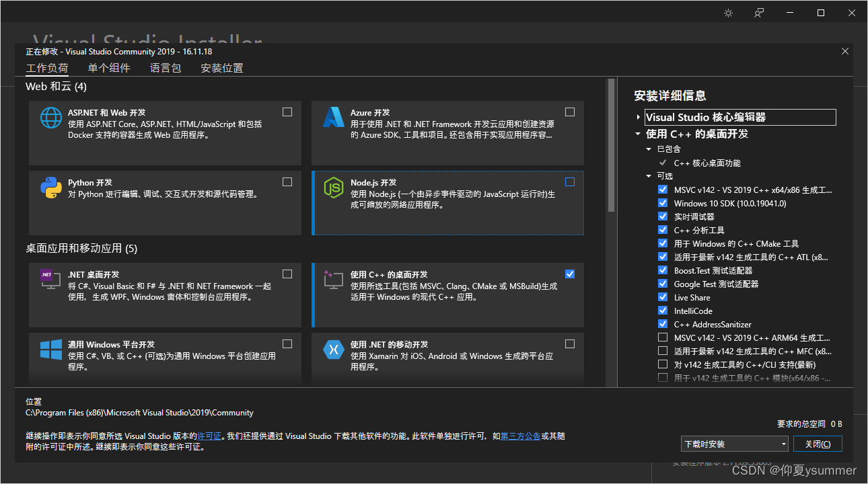Switch to the 单个组件 tab
The height and width of the screenshot is (484, 868).
click(110, 68)
